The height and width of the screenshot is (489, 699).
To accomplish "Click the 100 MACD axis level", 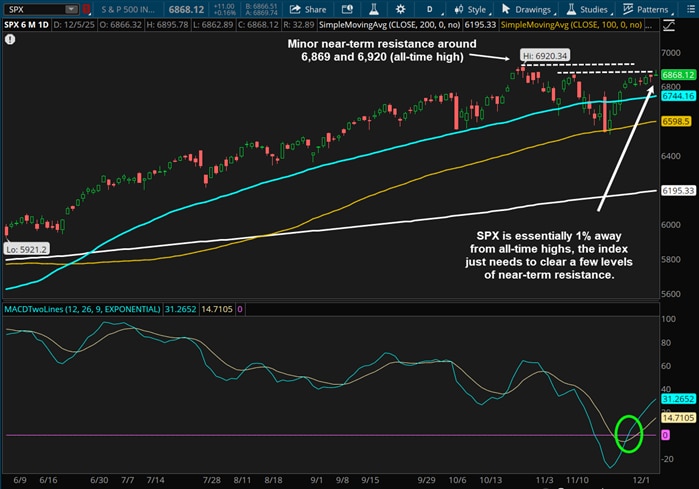I will (x=669, y=319).
